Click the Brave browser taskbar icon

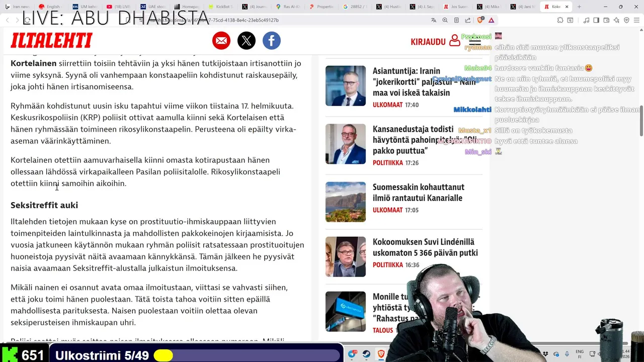381,354
